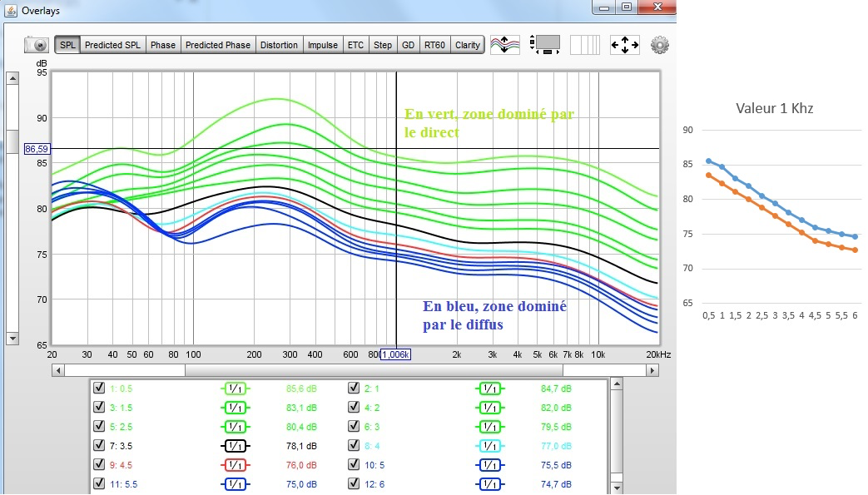The image size is (868, 495).
Task: Open the gear controls settings
Action: (x=660, y=45)
